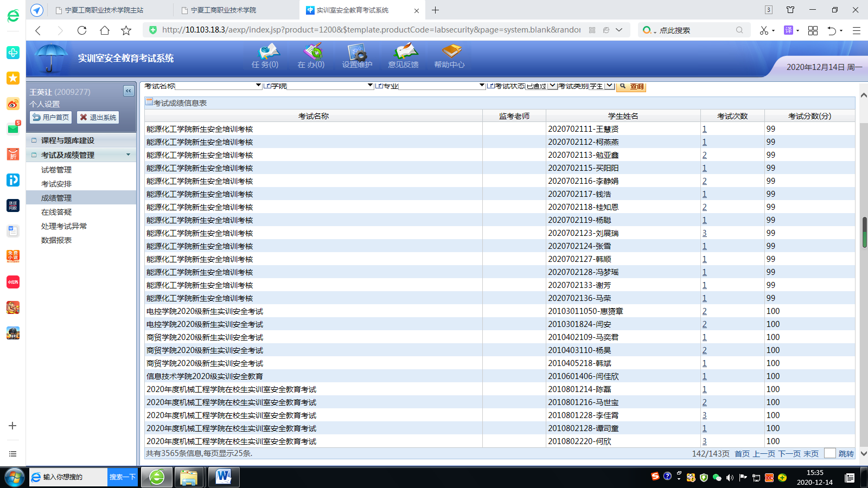Image resolution: width=868 pixels, height=488 pixels.
Task: Open 帮助中心 help center
Action: [449, 56]
